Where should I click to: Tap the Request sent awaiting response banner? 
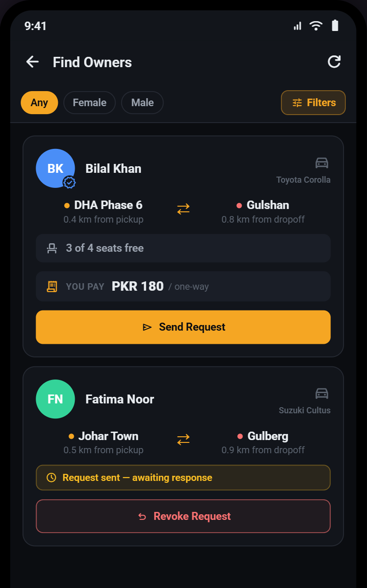(x=183, y=478)
